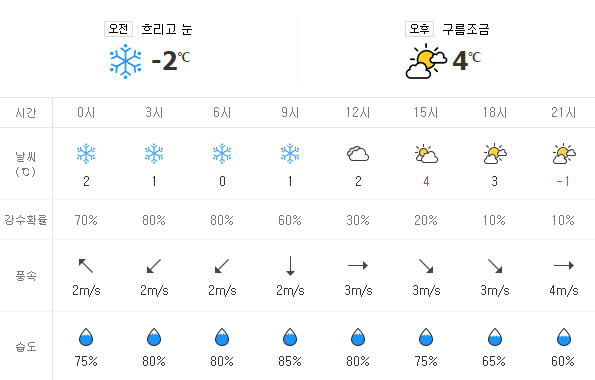Click the southeast wind arrow at 18시

(495, 266)
